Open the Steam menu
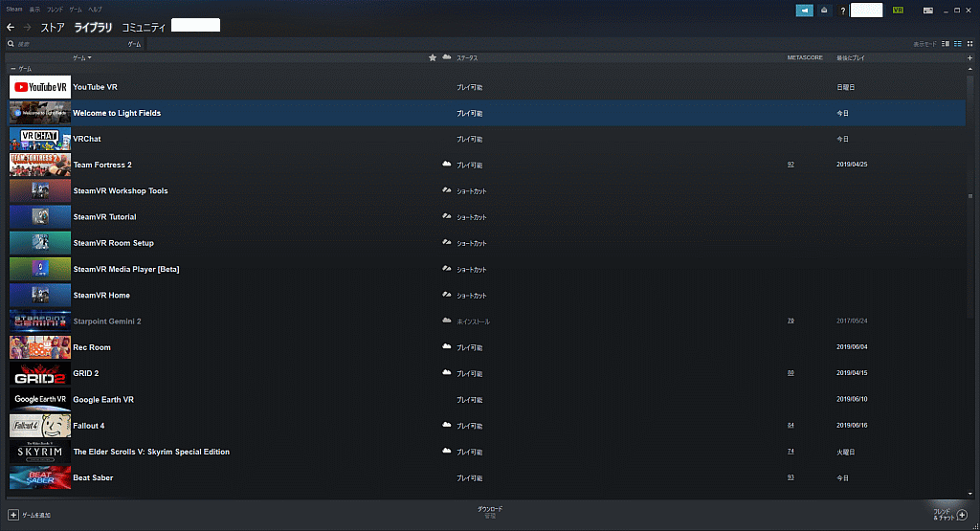The height and width of the screenshot is (531, 980). point(13,9)
